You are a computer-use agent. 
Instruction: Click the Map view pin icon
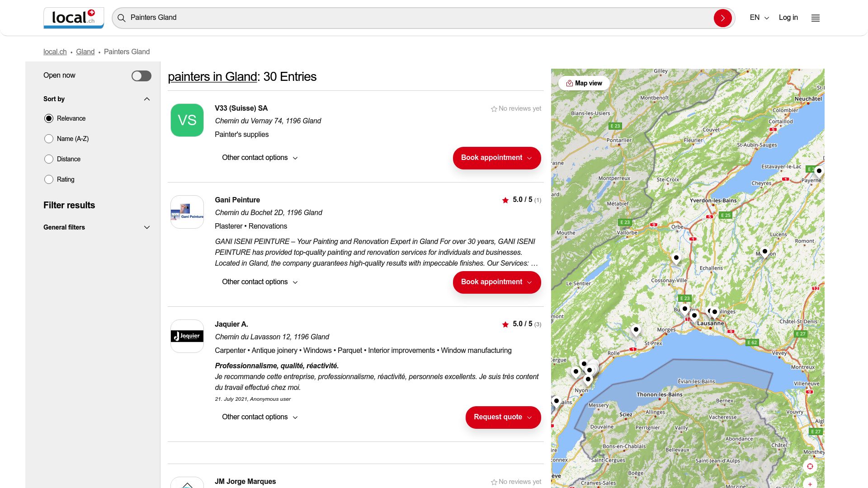(x=569, y=83)
